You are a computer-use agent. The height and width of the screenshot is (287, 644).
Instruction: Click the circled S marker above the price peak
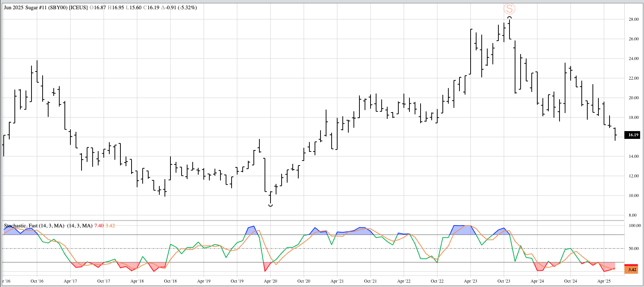tap(509, 9)
